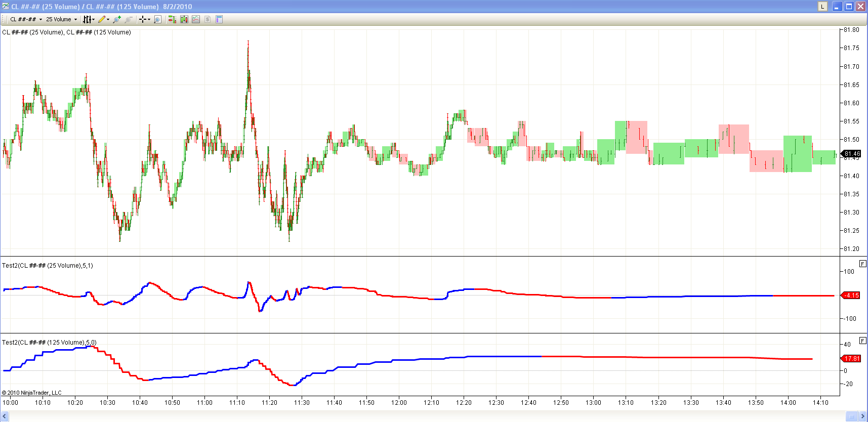Minimize the chart window
This screenshot has height=422, width=868.
tap(837, 7)
